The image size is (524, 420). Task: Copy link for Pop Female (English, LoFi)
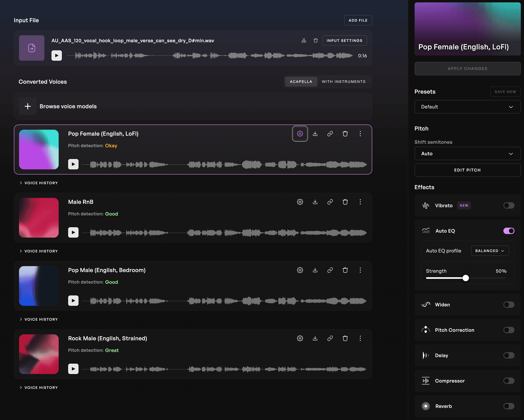click(x=330, y=133)
